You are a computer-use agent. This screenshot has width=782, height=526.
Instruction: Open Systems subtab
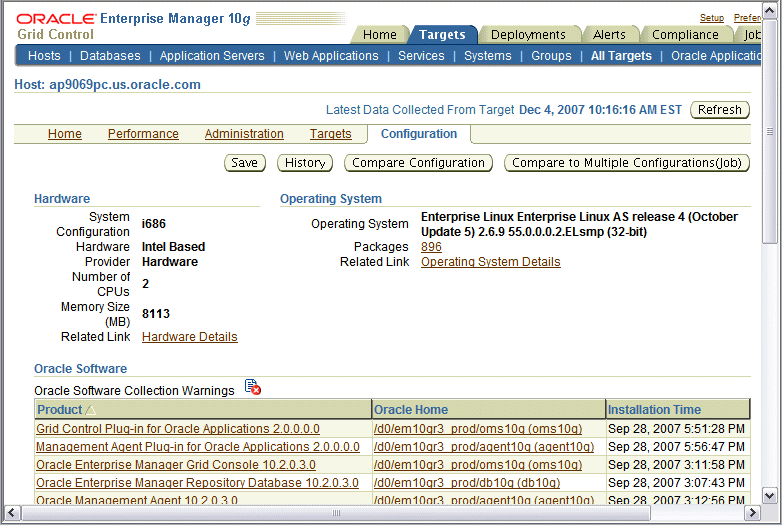click(488, 56)
